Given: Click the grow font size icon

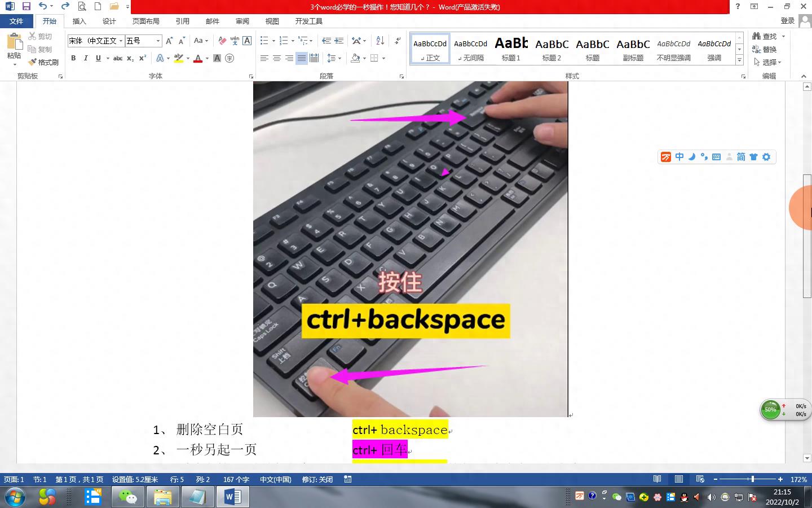Looking at the screenshot, I should [169, 41].
